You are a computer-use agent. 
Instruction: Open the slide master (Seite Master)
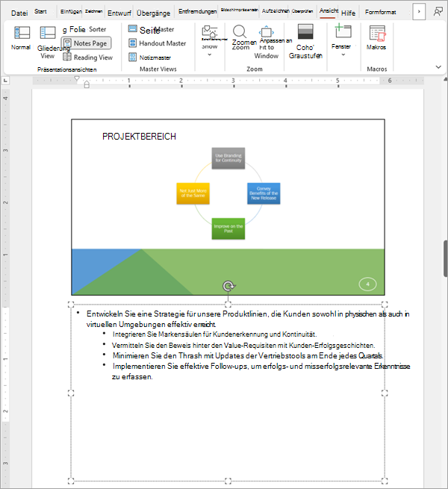click(152, 29)
